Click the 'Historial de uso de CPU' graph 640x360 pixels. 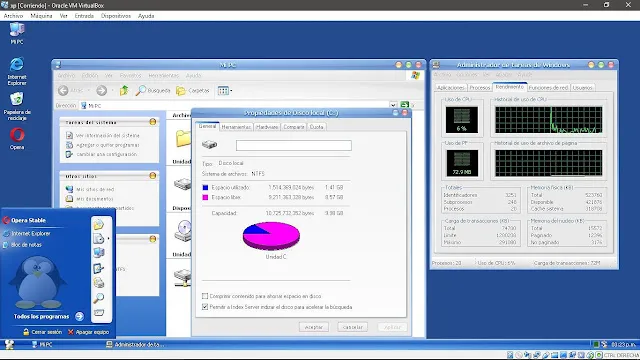[549, 120]
